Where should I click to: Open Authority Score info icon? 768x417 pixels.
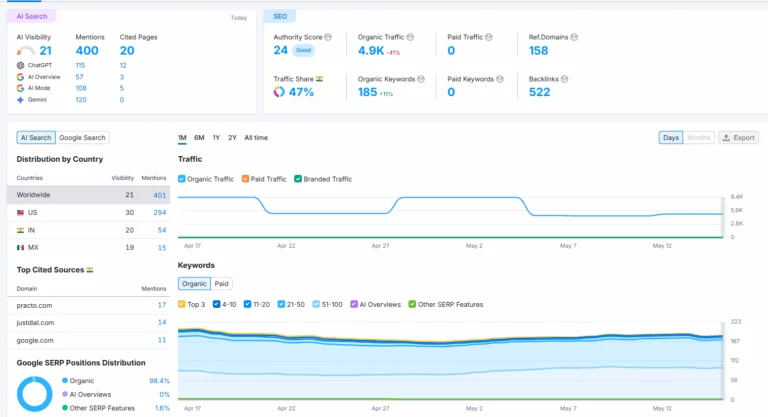pos(328,37)
